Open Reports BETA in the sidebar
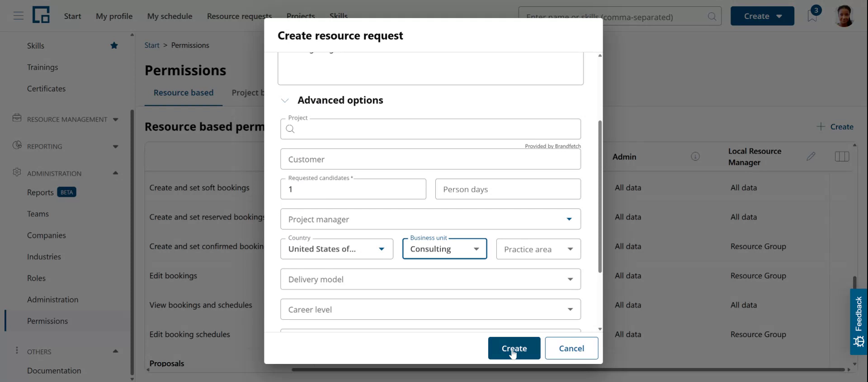Image resolution: width=868 pixels, height=382 pixels. [51, 192]
